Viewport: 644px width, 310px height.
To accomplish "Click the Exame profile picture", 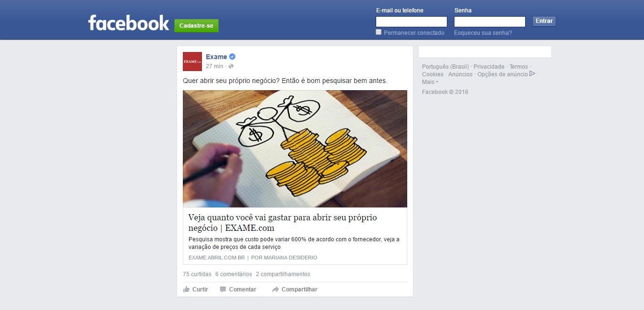I will click(x=192, y=62).
